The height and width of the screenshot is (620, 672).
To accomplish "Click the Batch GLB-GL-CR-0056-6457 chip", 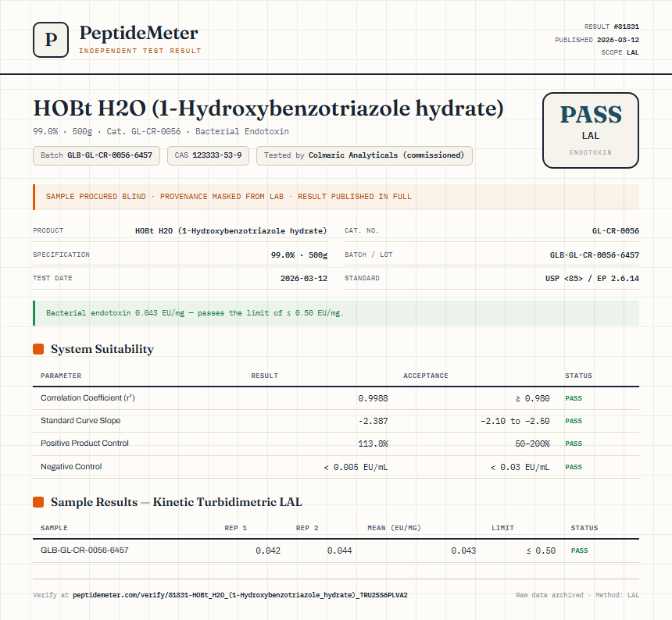I will (96, 155).
